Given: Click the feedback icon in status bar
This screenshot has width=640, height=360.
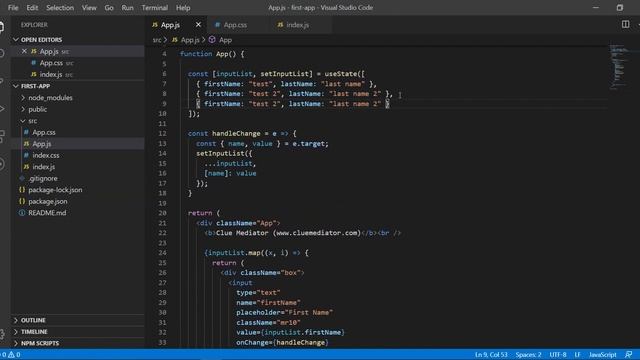Looking at the screenshot, I should pyautogui.click(x=629, y=355).
